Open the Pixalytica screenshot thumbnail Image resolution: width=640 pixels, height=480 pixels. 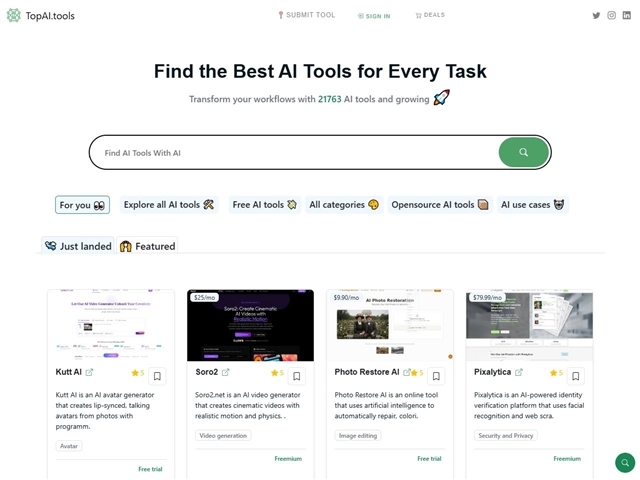(x=529, y=326)
